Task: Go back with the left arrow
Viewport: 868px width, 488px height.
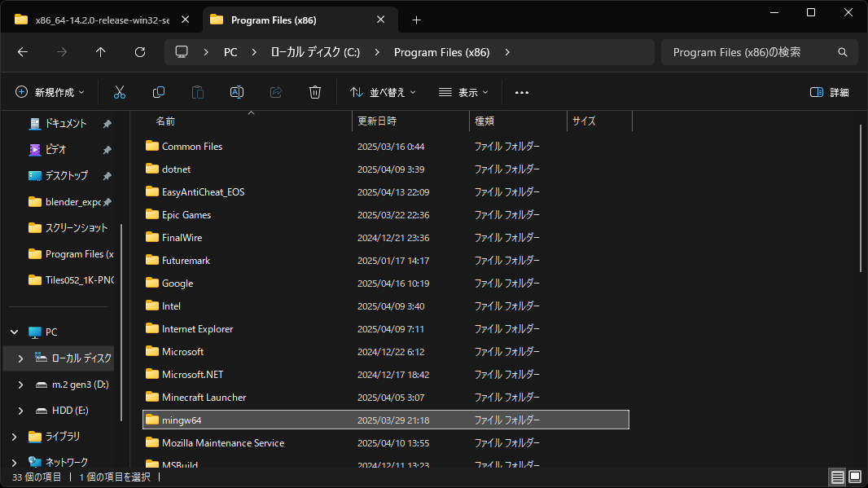Action: tap(23, 52)
